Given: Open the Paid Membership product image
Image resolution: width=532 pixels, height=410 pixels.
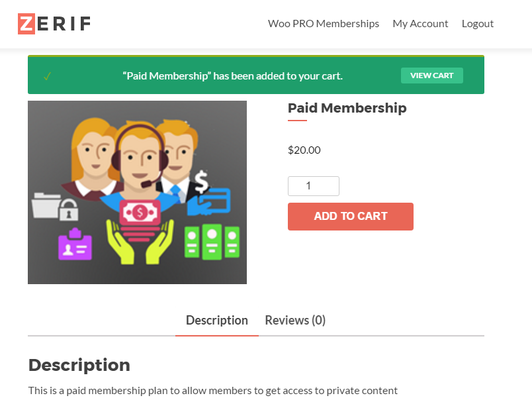Looking at the screenshot, I should click(x=137, y=192).
